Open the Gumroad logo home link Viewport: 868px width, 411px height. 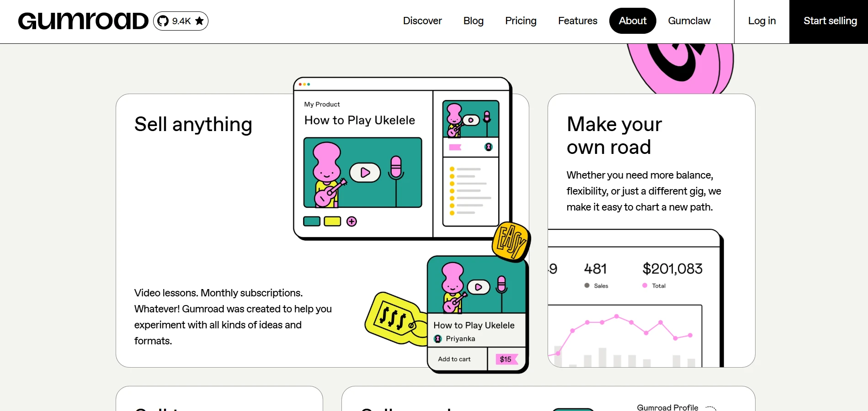[83, 21]
